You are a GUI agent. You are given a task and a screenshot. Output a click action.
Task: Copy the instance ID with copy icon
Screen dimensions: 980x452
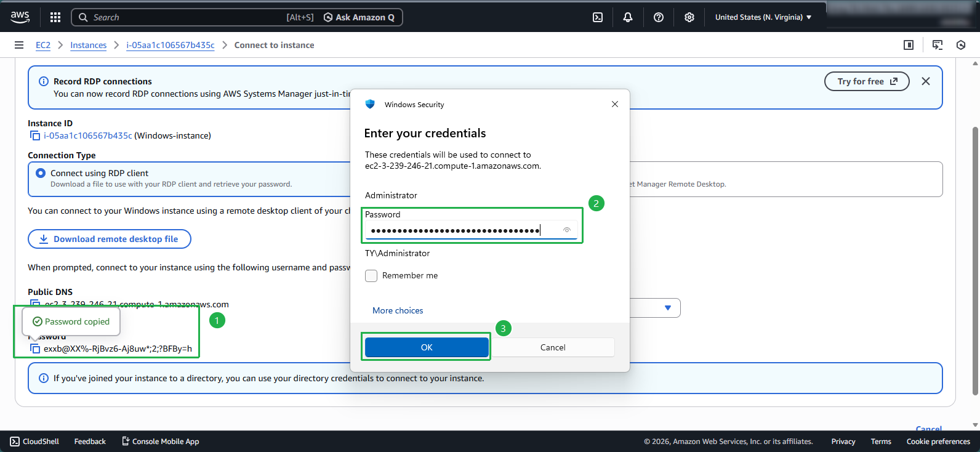pyautogui.click(x=35, y=135)
